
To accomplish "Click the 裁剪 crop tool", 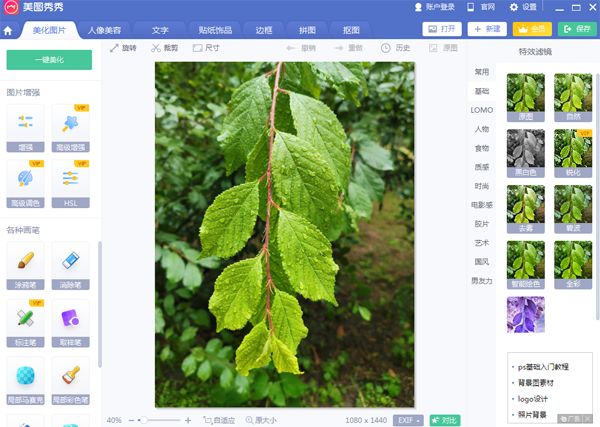I will pyautogui.click(x=165, y=48).
